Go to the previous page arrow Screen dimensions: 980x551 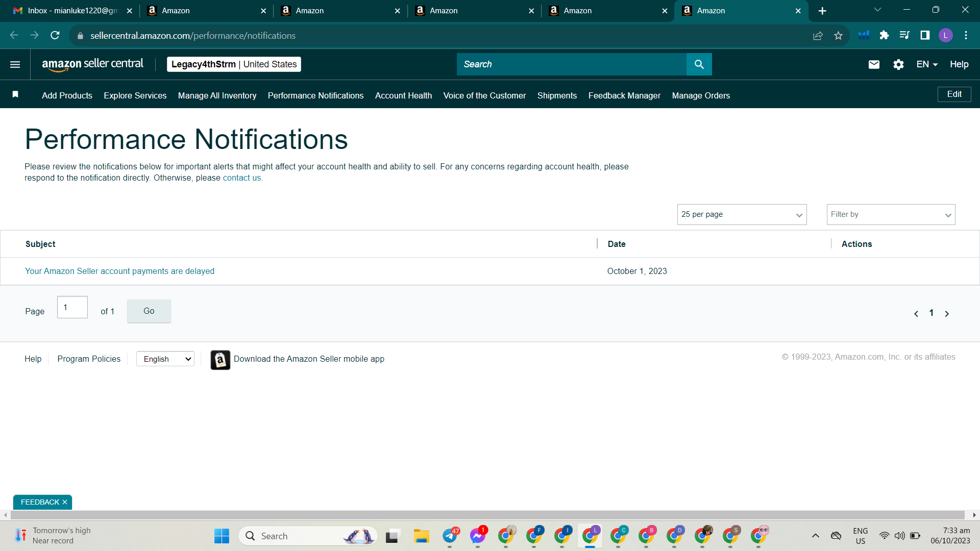point(916,314)
